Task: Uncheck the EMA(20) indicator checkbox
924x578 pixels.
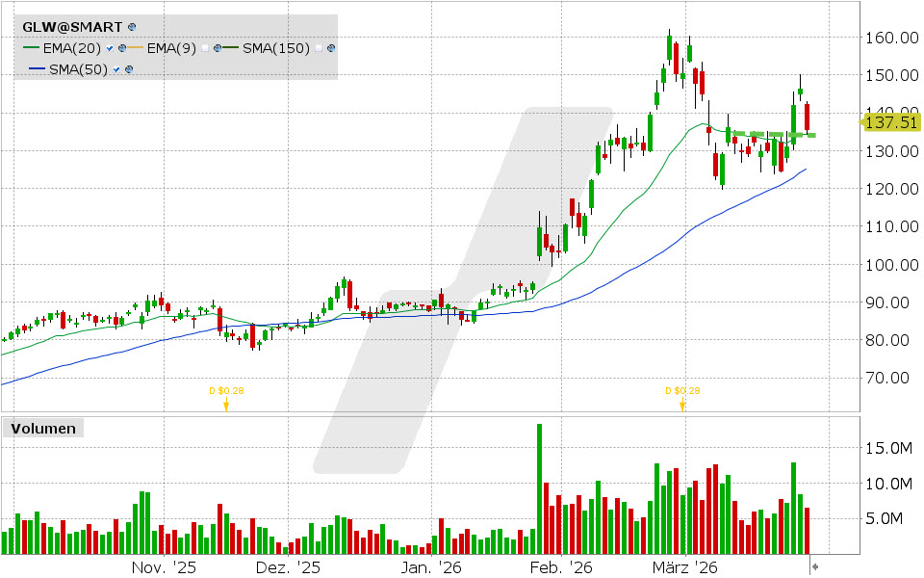Action: pos(108,47)
